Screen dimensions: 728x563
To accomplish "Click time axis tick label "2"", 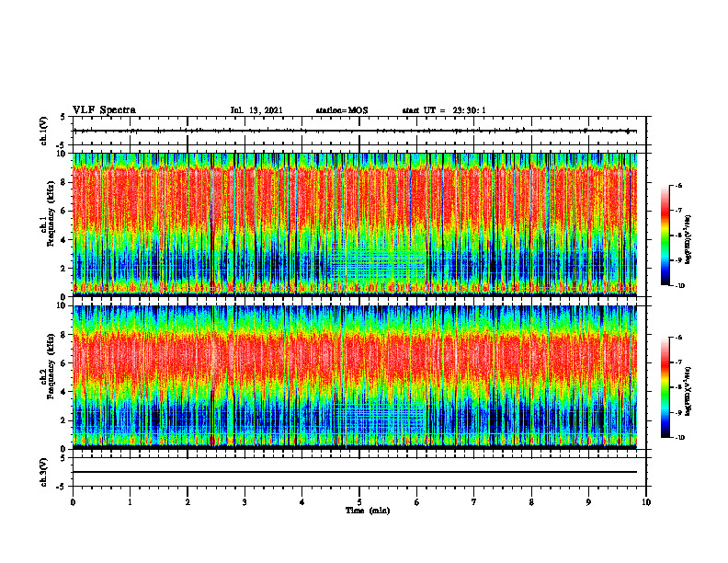I will tap(188, 502).
